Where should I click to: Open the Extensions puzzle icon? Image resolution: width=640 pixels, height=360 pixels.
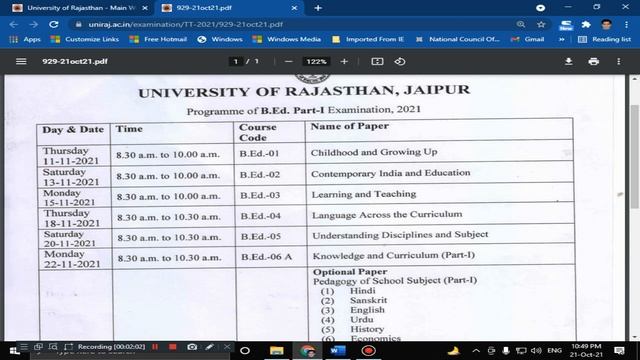tap(586, 24)
